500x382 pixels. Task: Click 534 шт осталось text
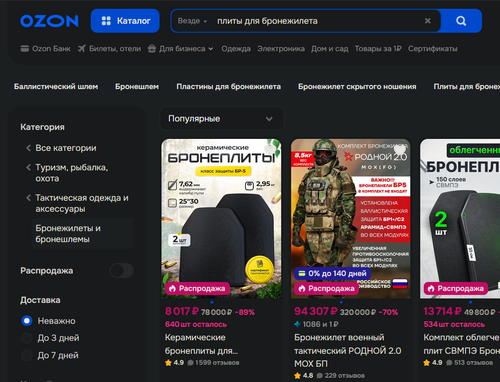pos(454,324)
